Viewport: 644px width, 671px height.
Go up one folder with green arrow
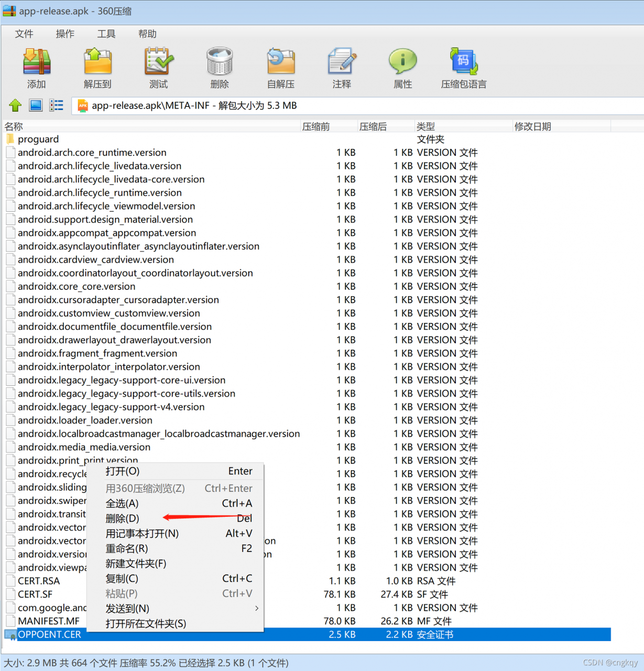point(15,105)
